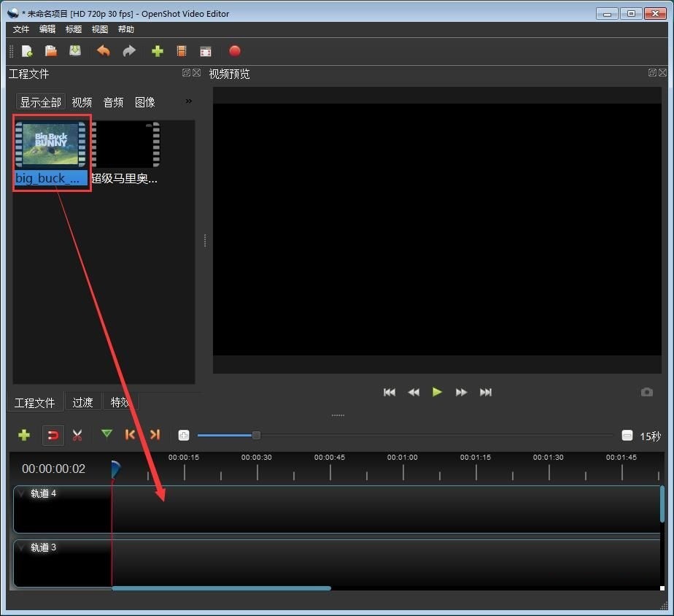Click the toolbar drag handle

click(12, 51)
